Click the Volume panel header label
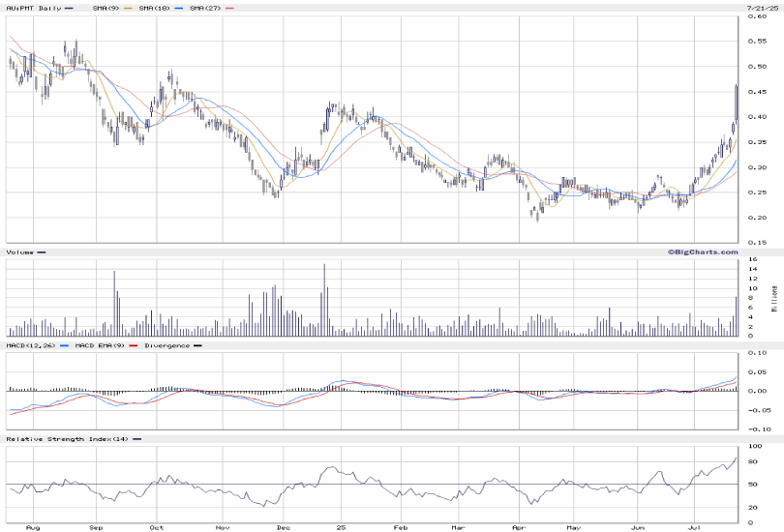Screen dimensions: 784x532 coord(19,252)
